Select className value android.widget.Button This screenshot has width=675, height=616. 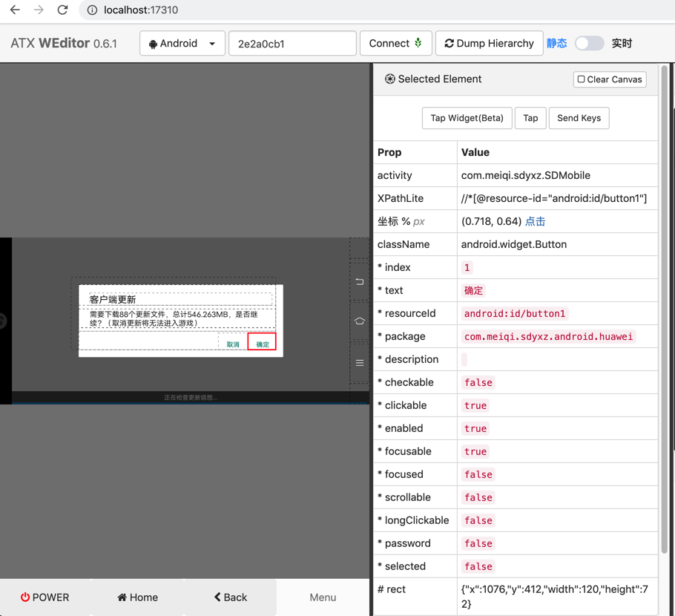coord(513,244)
